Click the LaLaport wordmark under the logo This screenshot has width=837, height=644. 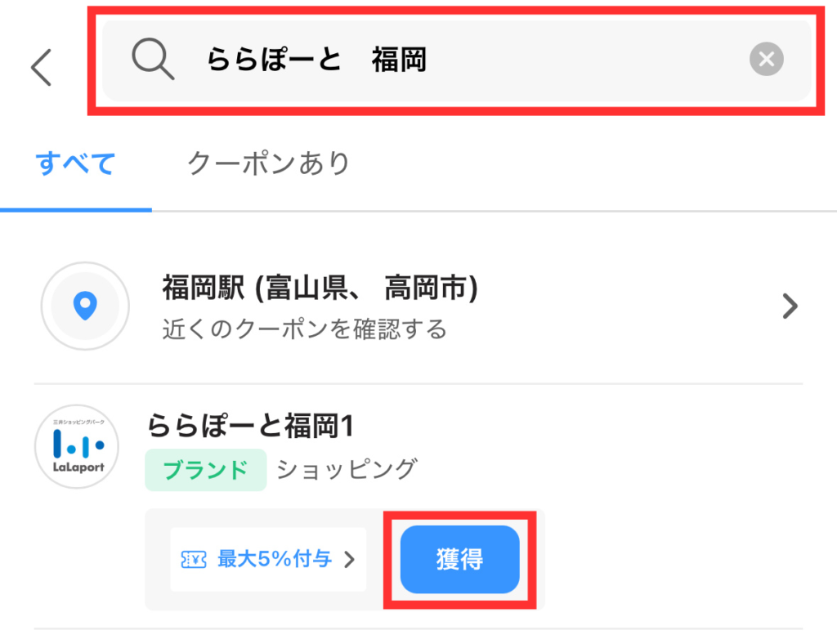(x=77, y=467)
